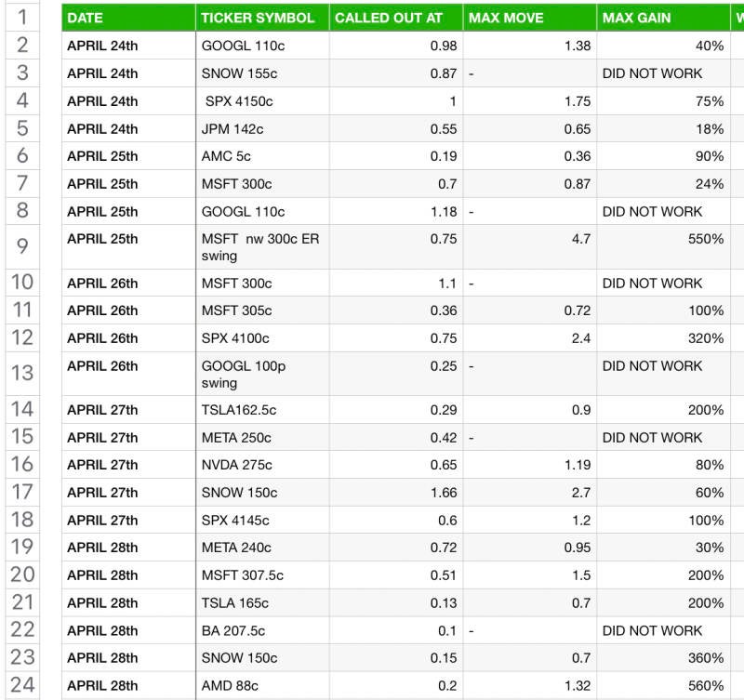Select the MSFT nw 300c ER swing cell
Screen dimensions: 744x700
(x=262, y=246)
